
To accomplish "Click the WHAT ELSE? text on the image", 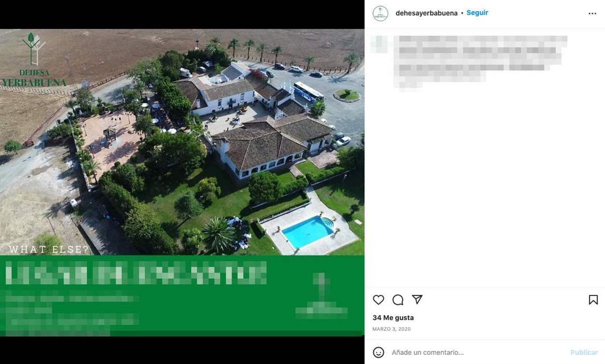I will (x=49, y=250).
